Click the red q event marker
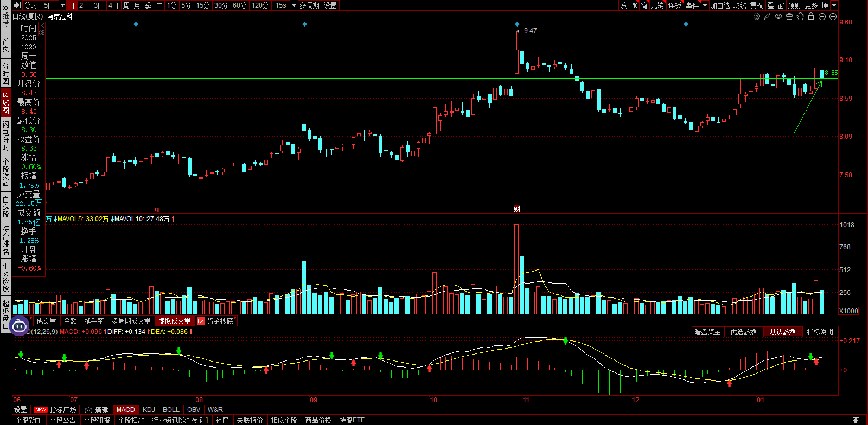 coord(157,209)
